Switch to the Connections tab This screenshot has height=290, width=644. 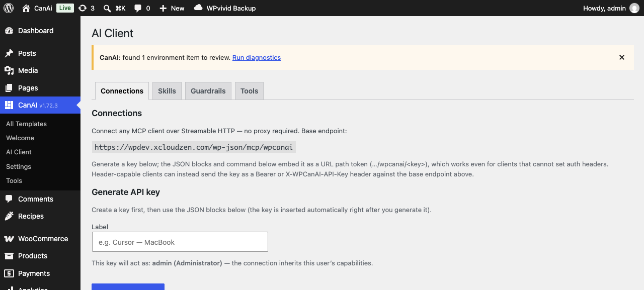pyautogui.click(x=122, y=91)
